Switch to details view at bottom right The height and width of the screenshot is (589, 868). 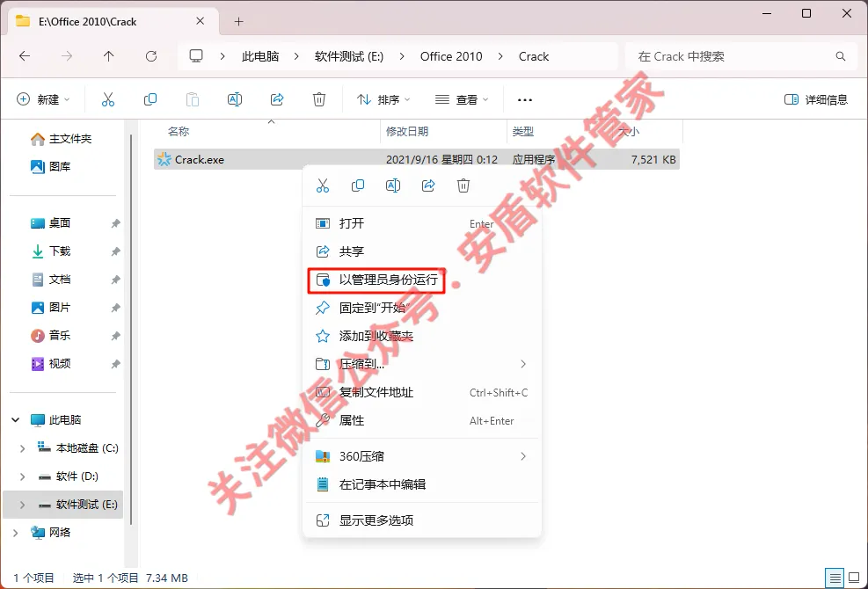click(835, 578)
